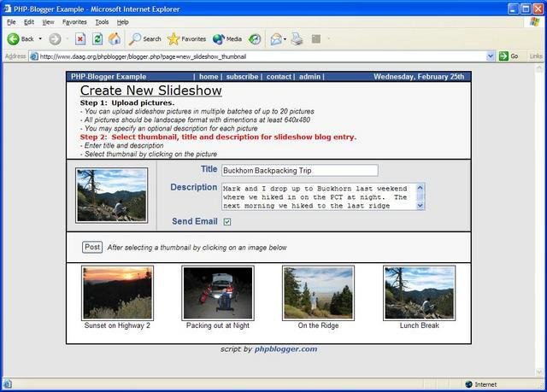This screenshot has width=547, height=392.
Task: Click the IE window title bar icon
Action: (8, 9)
